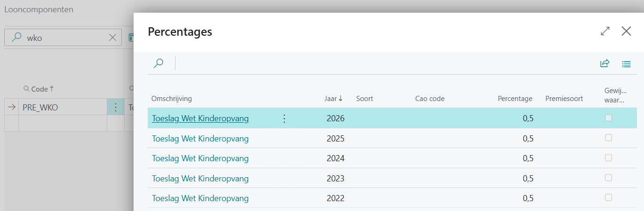Viewport: 644px width, 211px height.
Task: Open the Percentage column header menu
Action: [515, 99]
